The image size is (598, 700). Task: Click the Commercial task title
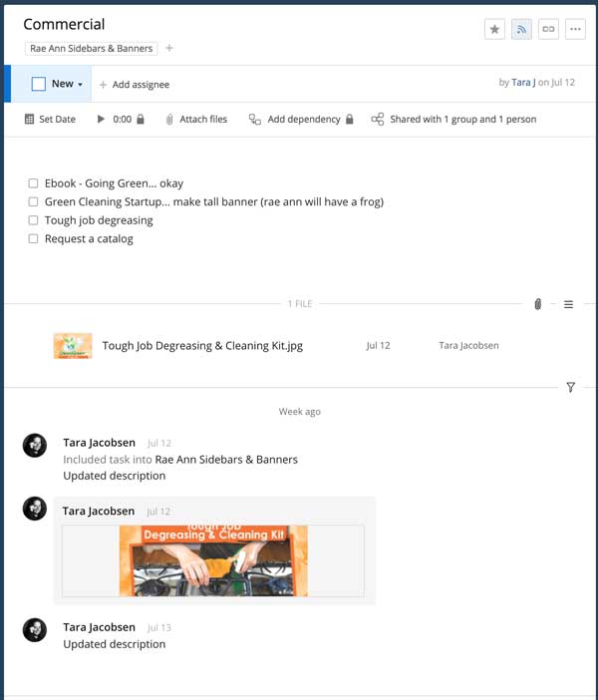pyautogui.click(x=64, y=24)
